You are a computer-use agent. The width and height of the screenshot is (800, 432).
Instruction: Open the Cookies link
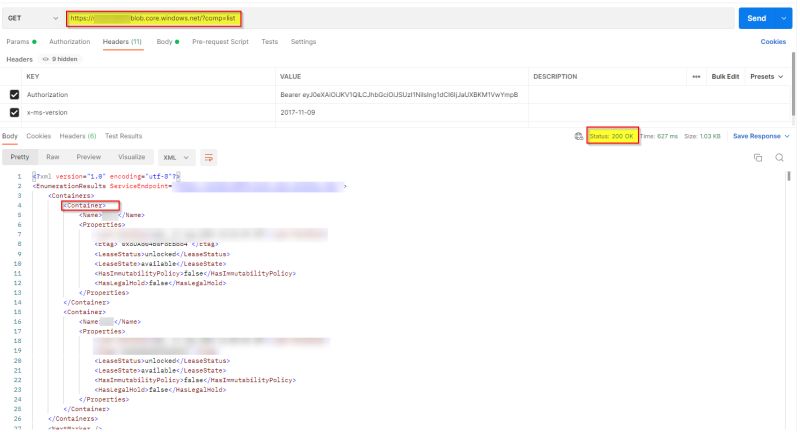click(x=773, y=42)
